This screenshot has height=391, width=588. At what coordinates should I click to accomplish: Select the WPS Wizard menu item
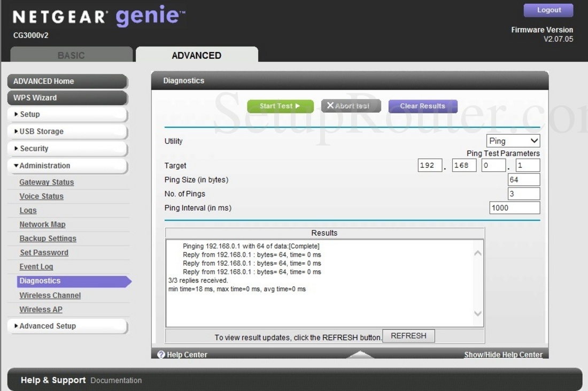point(67,98)
